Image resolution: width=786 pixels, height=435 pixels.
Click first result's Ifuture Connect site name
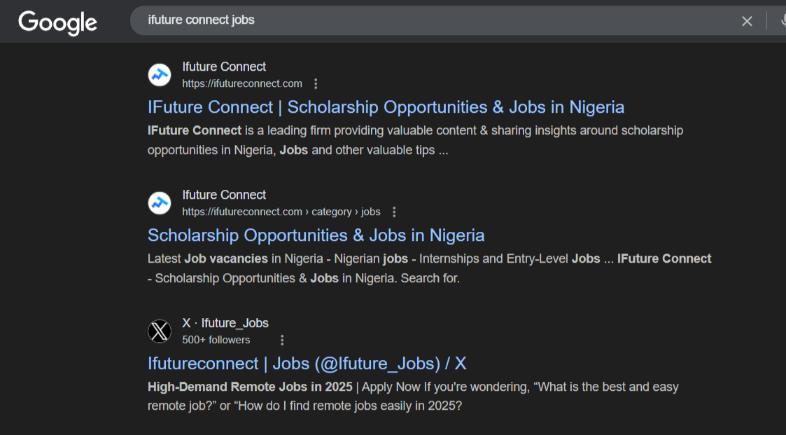[x=224, y=67]
